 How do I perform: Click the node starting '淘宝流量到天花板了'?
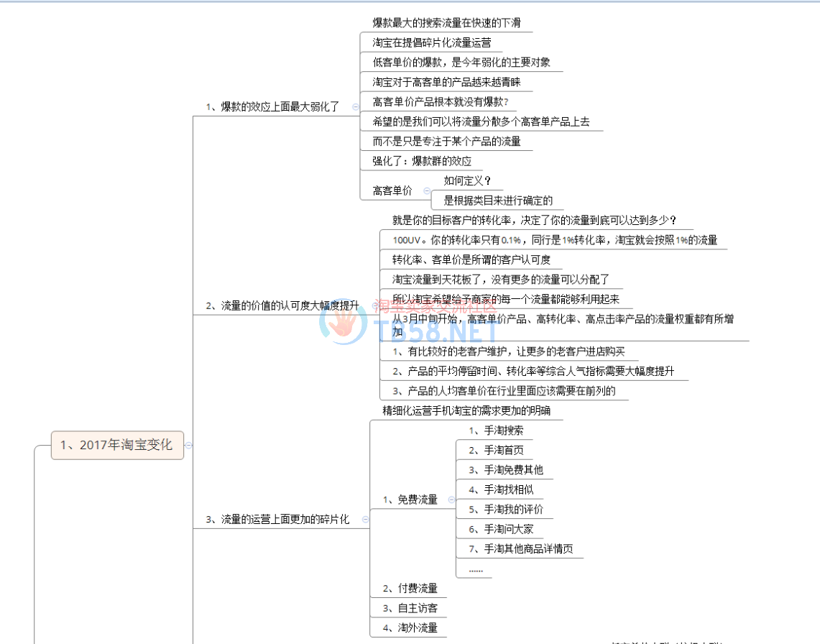(500, 280)
